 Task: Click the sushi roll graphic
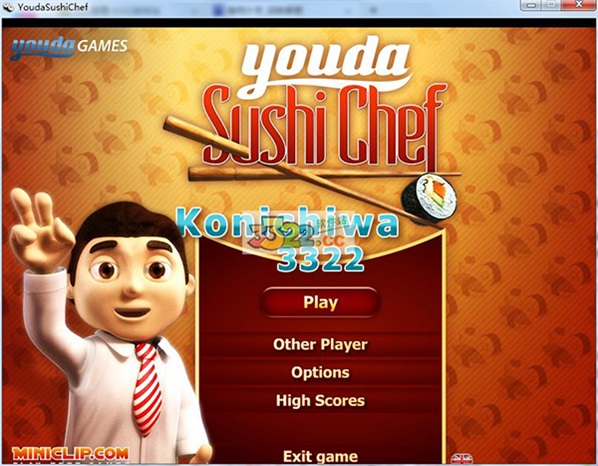(x=429, y=198)
